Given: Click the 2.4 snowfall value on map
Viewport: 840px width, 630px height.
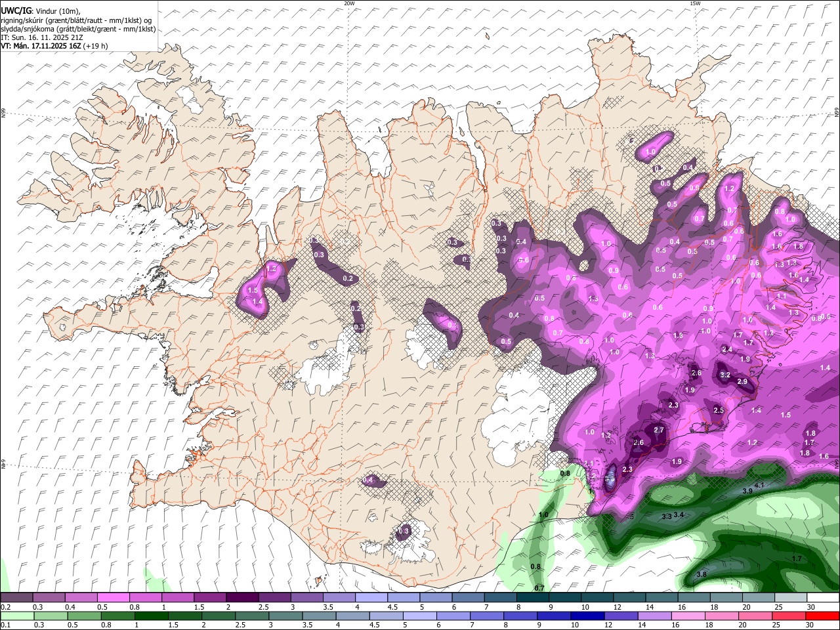Looking at the screenshot, I should coord(727,350).
